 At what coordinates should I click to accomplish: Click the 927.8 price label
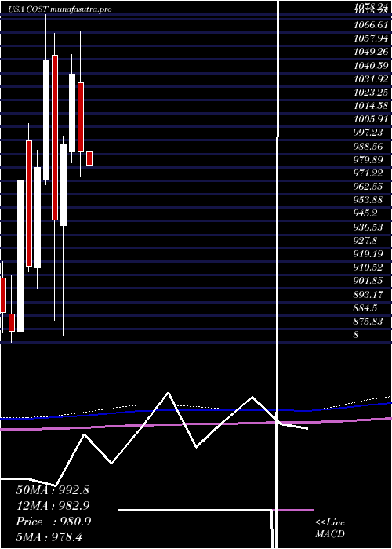click(x=365, y=240)
